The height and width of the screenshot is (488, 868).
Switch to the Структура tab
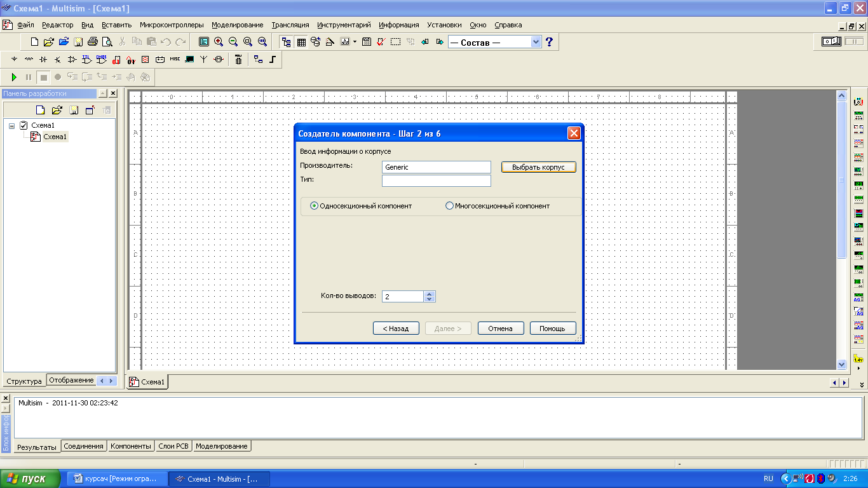(24, 381)
